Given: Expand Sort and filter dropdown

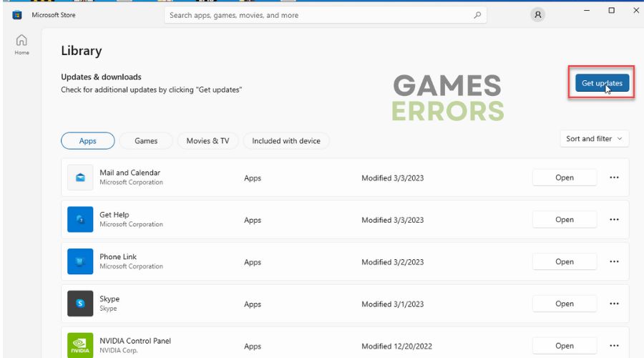Looking at the screenshot, I should (x=594, y=139).
